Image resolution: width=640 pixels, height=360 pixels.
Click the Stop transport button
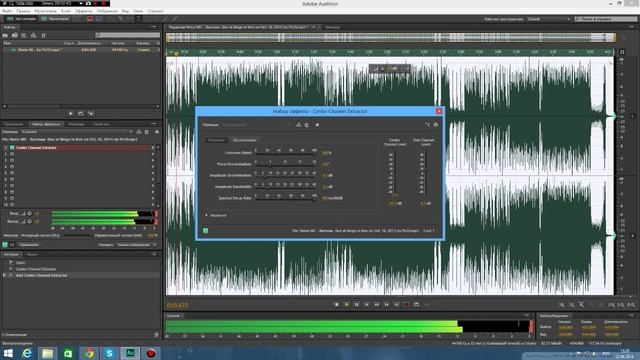(336, 304)
